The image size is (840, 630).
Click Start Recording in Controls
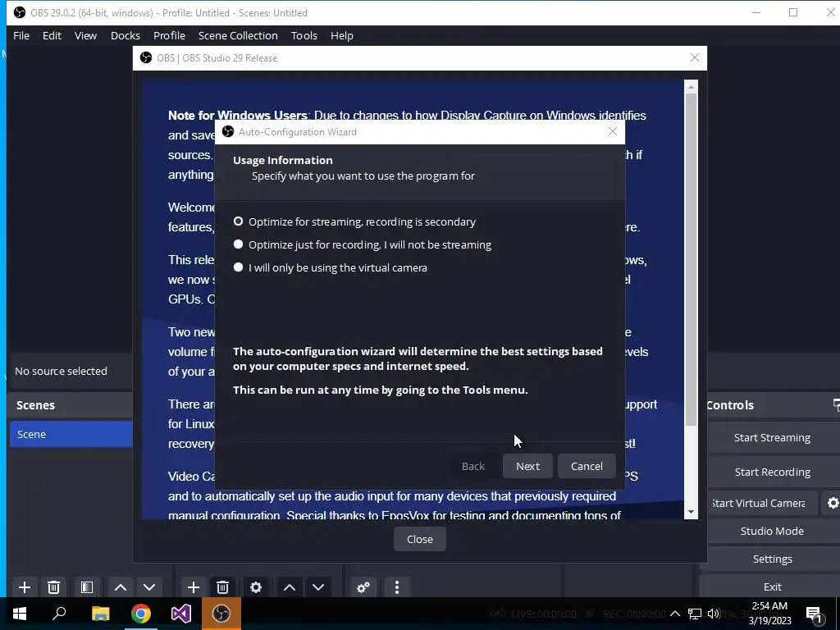772,472
